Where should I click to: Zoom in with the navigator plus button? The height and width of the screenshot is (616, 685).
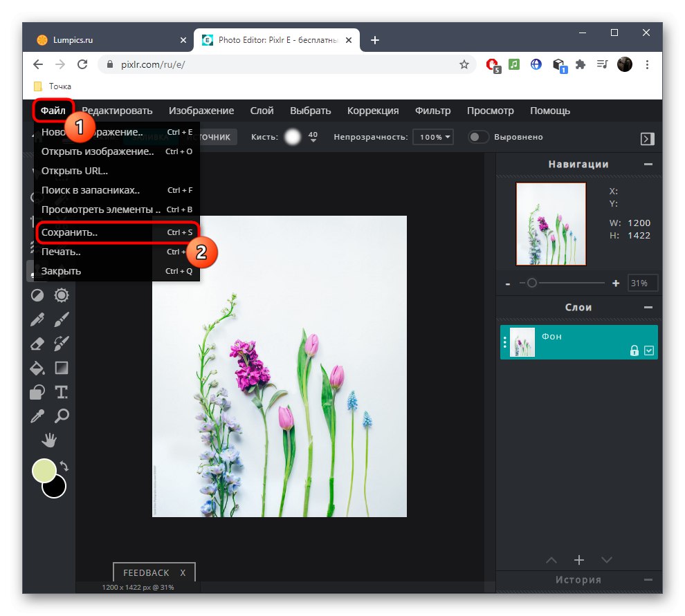click(x=616, y=283)
